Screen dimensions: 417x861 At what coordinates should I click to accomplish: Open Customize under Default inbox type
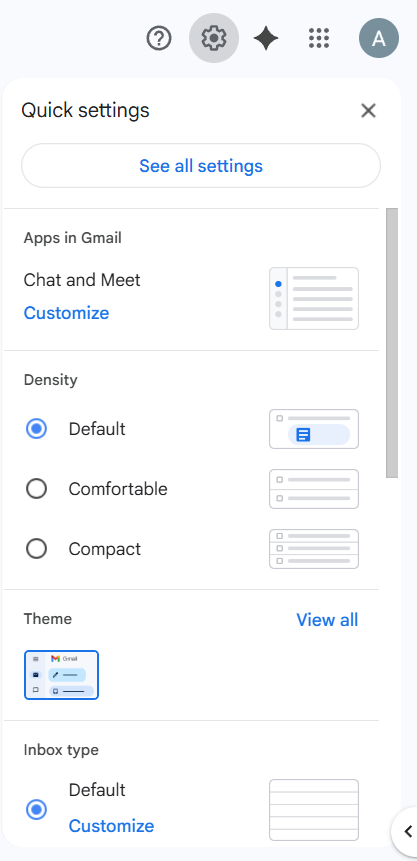click(112, 826)
